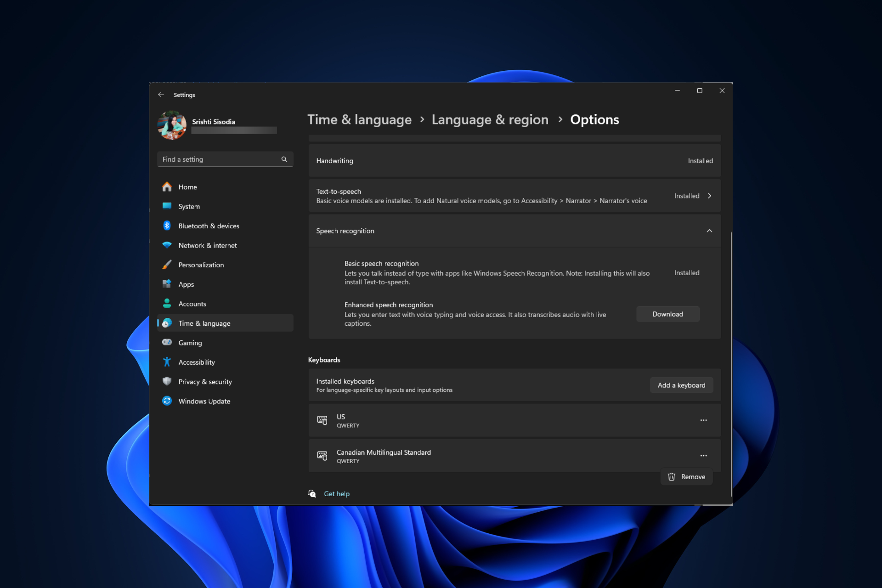Click Find a setting search field

click(x=222, y=159)
